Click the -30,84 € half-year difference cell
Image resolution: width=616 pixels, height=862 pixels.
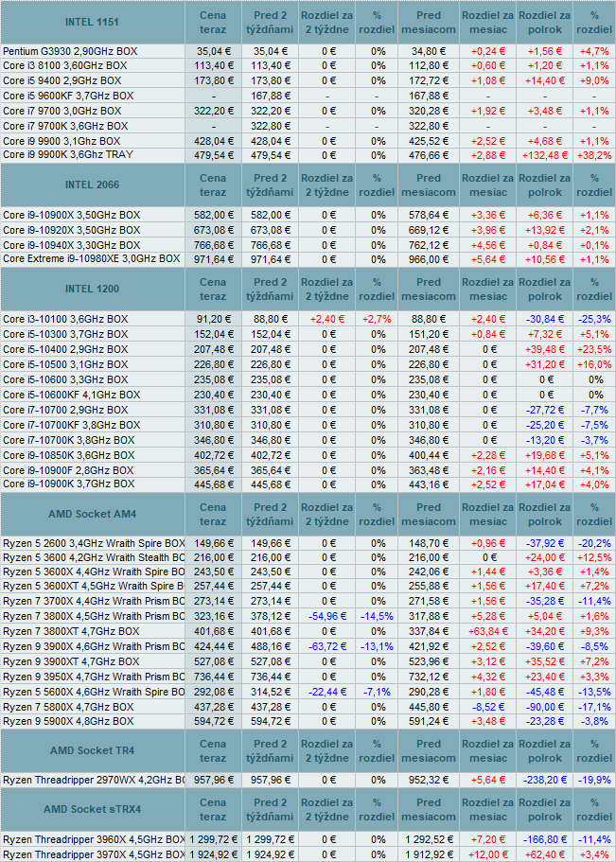click(x=544, y=319)
